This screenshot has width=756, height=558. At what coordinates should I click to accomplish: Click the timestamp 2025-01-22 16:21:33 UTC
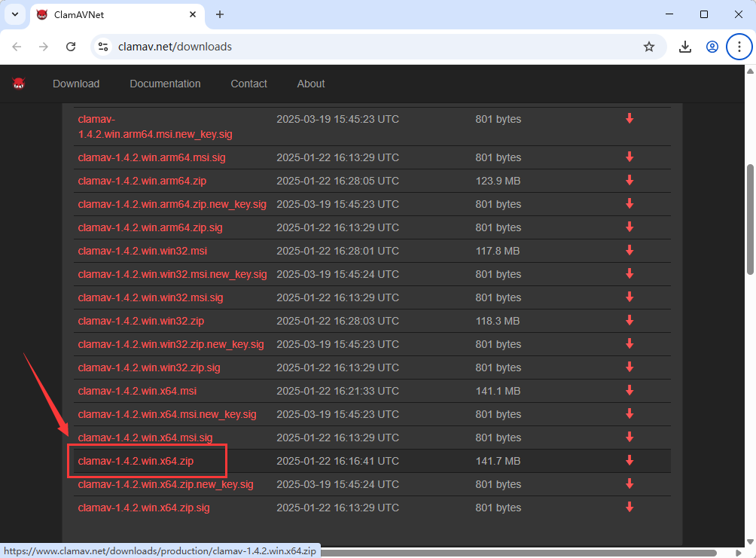[337, 391]
